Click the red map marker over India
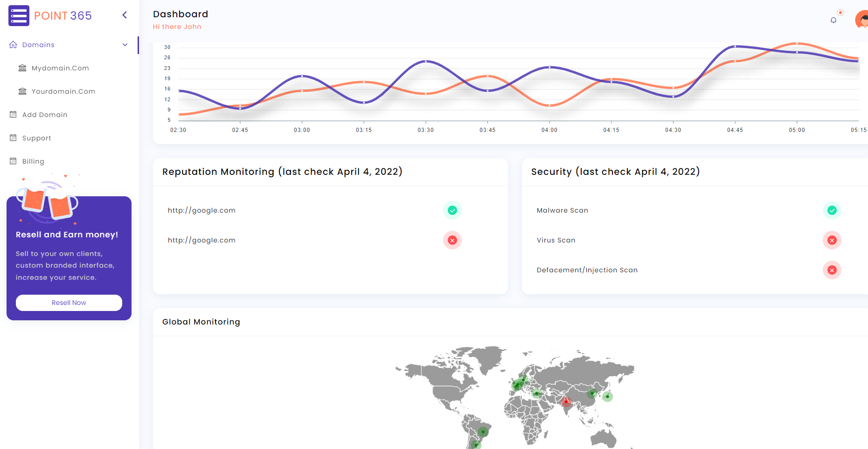The width and height of the screenshot is (868, 449). [566, 401]
